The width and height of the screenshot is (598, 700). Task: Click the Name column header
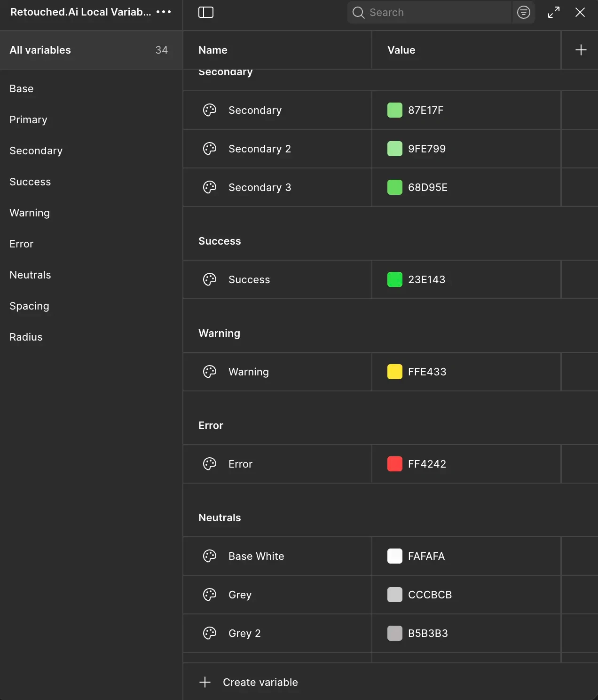tap(213, 50)
